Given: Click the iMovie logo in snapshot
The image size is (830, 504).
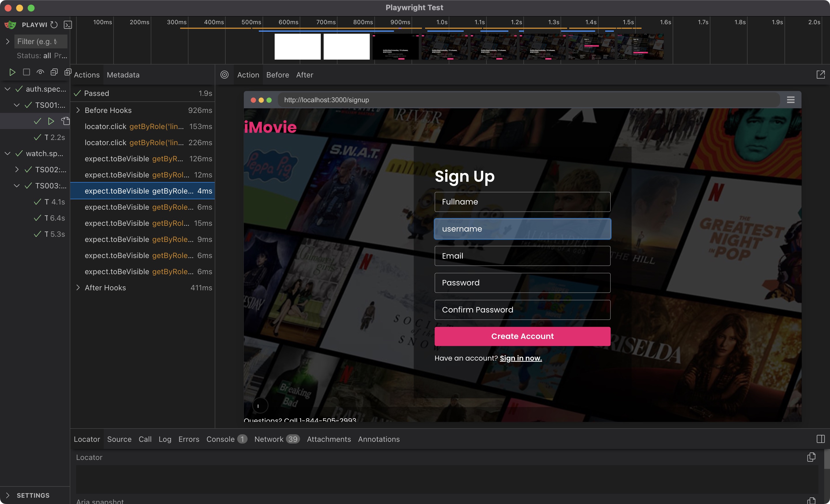Looking at the screenshot, I should click(x=270, y=127).
